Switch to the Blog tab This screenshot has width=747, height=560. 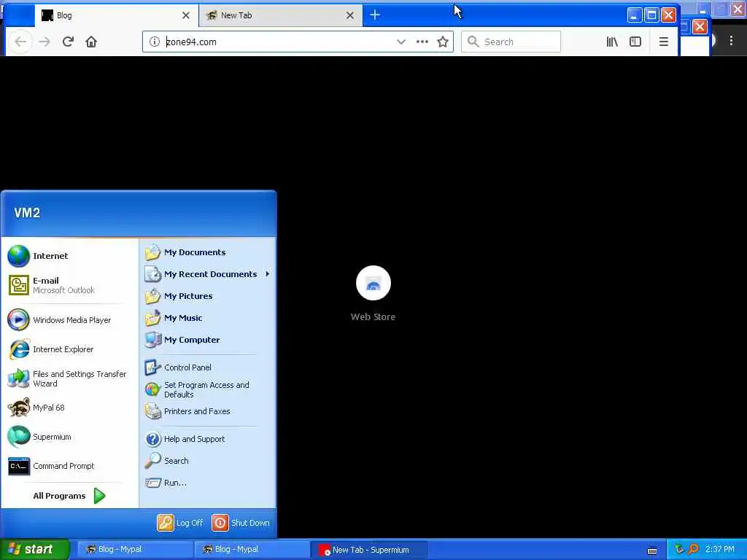116,15
